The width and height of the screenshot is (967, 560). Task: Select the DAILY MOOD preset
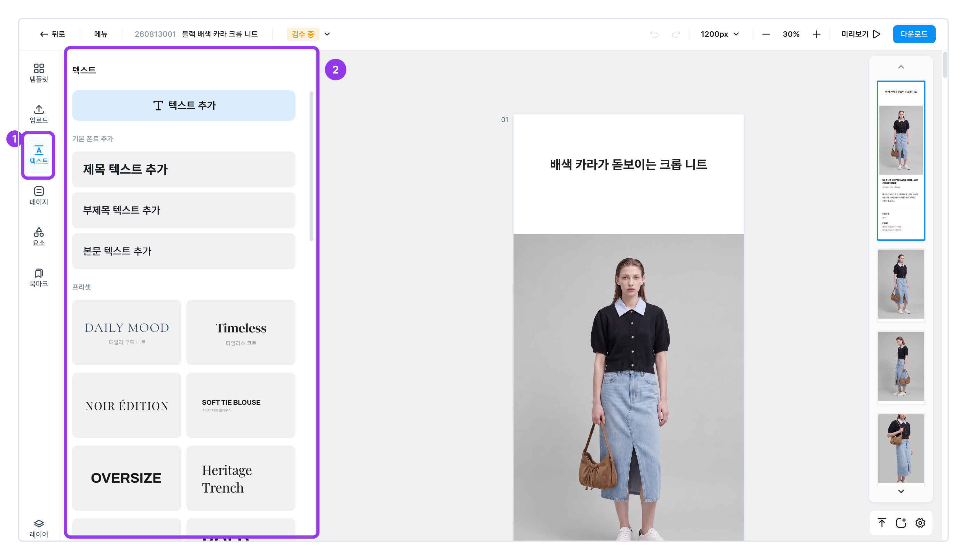click(127, 332)
